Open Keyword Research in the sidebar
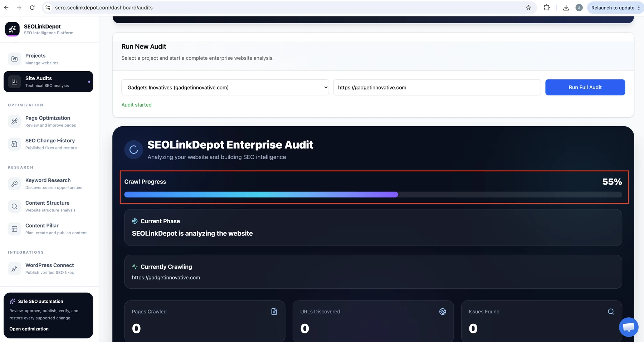The image size is (644, 342). coord(48,184)
